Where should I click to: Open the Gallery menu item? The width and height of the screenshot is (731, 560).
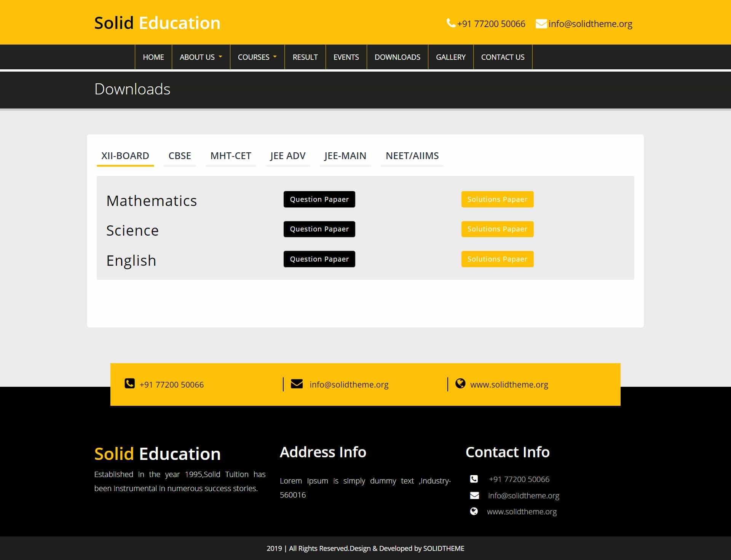pos(451,57)
